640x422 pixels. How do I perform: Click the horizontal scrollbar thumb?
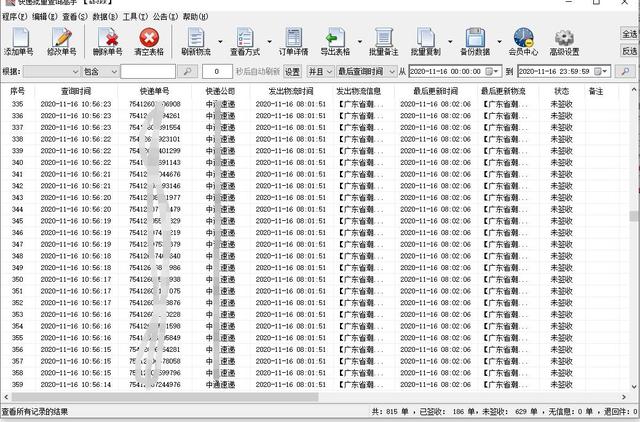click(165, 397)
